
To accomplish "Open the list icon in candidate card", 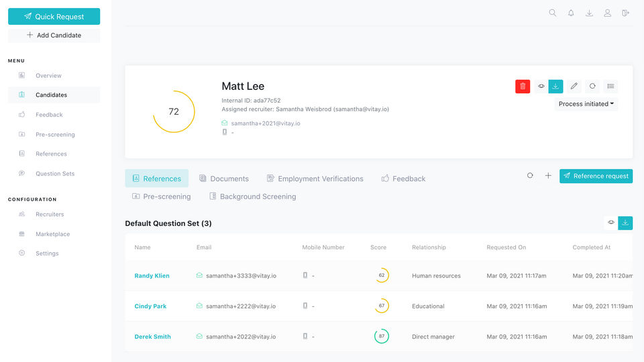I will 610,86.
